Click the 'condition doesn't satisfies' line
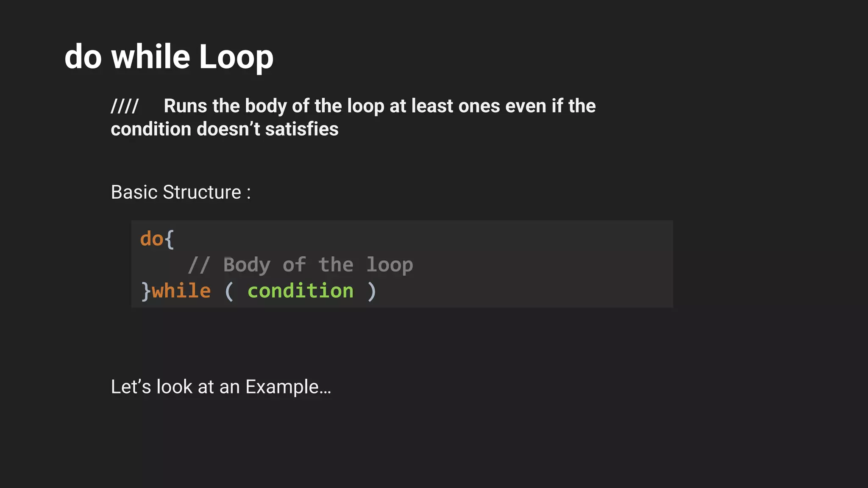This screenshot has height=488, width=868. (x=225, y=129)
